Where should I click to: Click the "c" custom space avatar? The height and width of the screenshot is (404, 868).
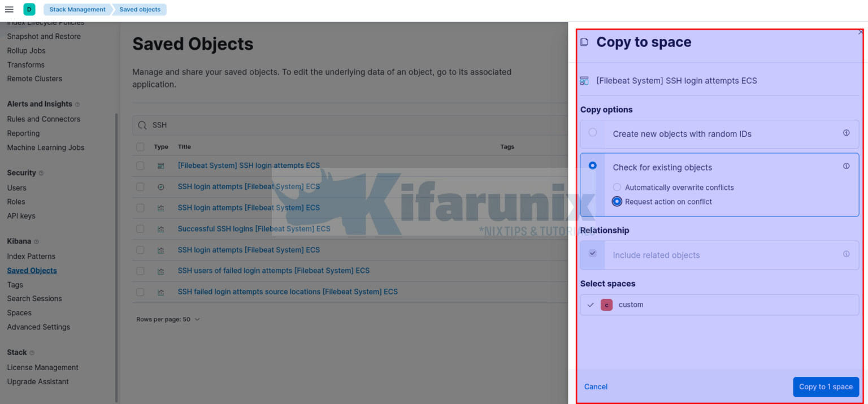pos(606,305)
